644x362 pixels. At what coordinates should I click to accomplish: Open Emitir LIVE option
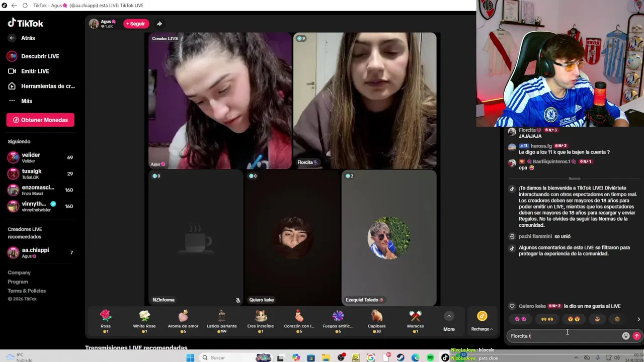click(28, 71)
